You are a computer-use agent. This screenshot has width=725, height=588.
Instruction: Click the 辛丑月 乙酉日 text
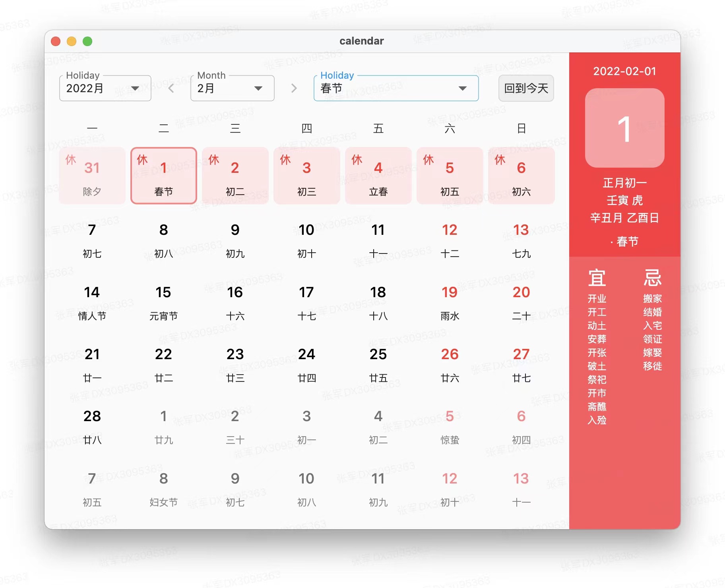625,218
